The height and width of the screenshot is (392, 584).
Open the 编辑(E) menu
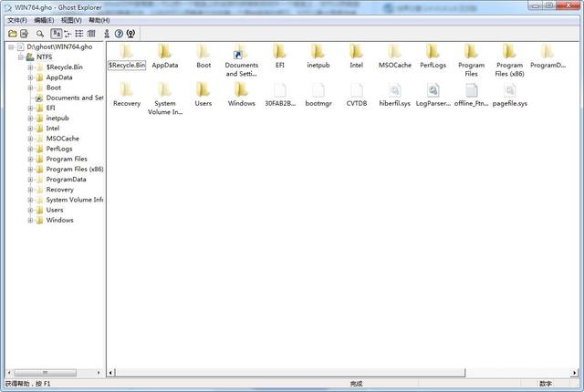(44, 20)
